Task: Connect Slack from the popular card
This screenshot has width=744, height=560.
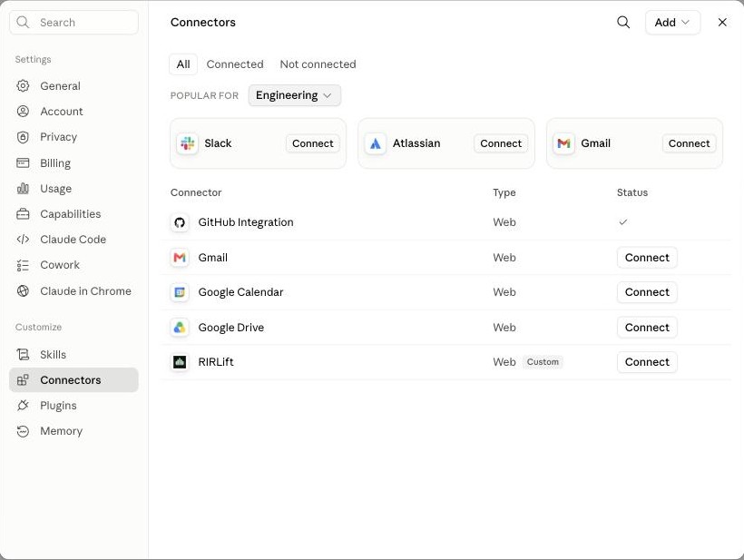Action: (313, 143)
